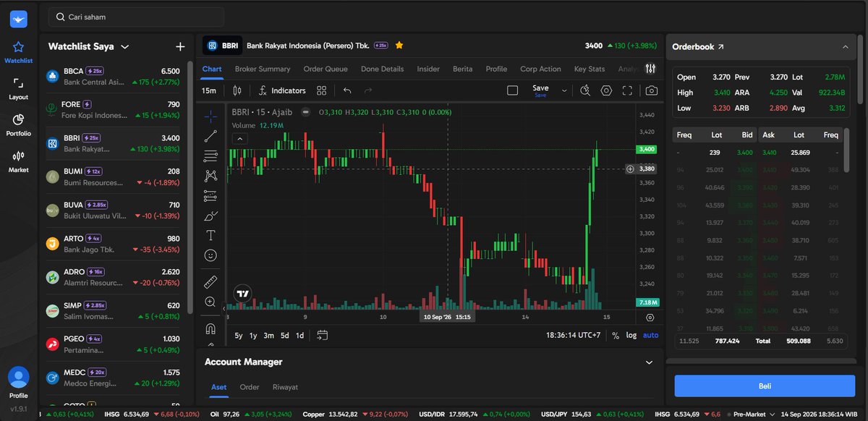Switch to the Corp Action tab
868x421 pixels.
(540, 69)
